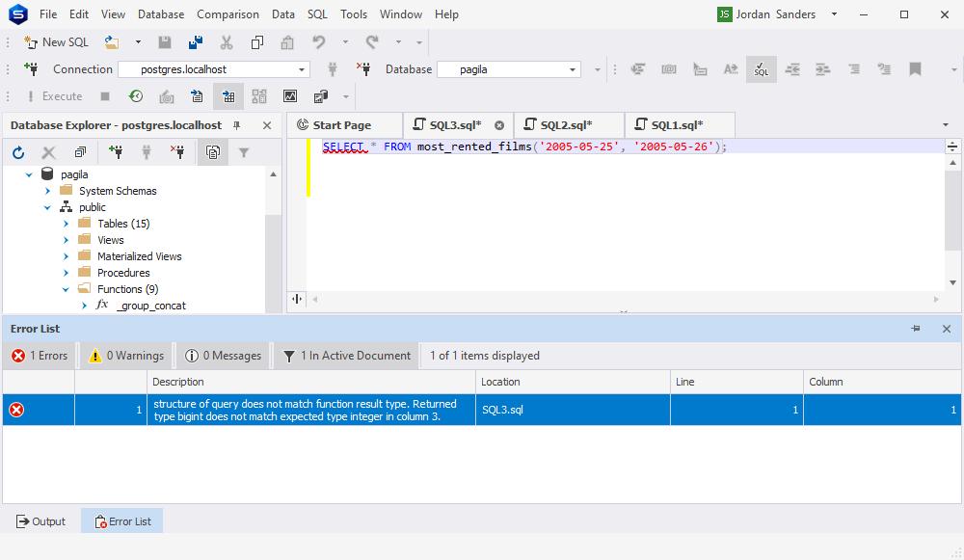
Task: Expand the Tables node under public schema
Action: (x=65, y=223)
